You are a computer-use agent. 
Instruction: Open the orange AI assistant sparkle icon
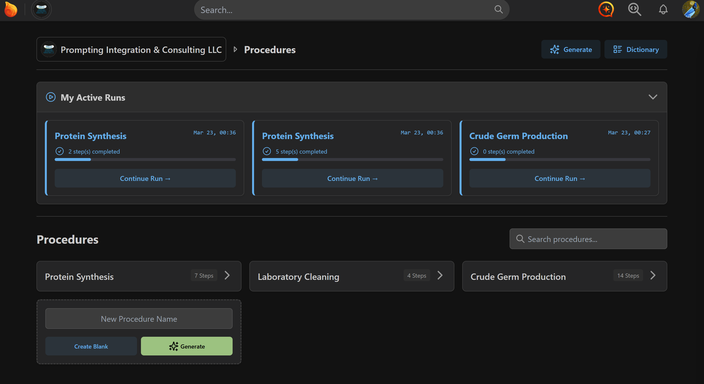click(x=606, y=9)
